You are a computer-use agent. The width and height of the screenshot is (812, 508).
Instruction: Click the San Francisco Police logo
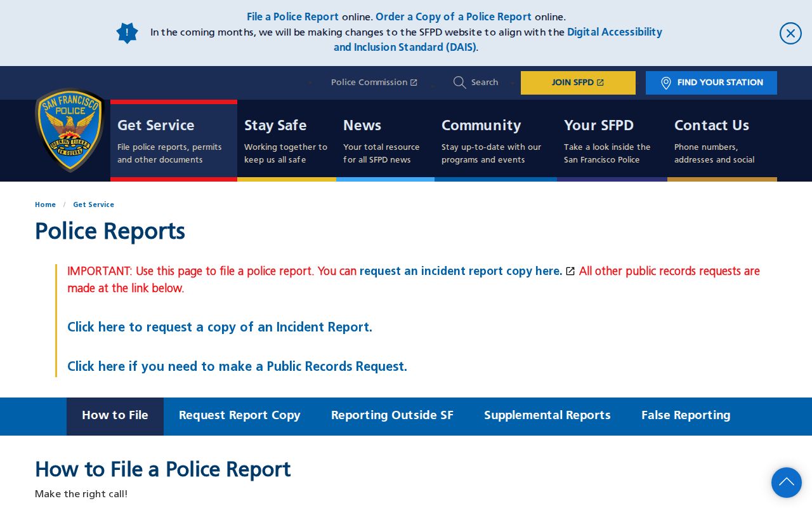click(70, 130)
